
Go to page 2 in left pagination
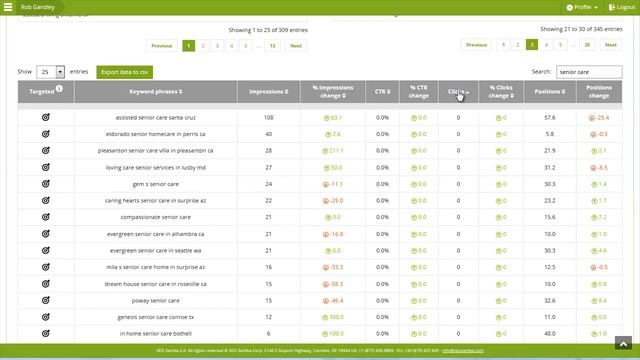tap(203, 46)
